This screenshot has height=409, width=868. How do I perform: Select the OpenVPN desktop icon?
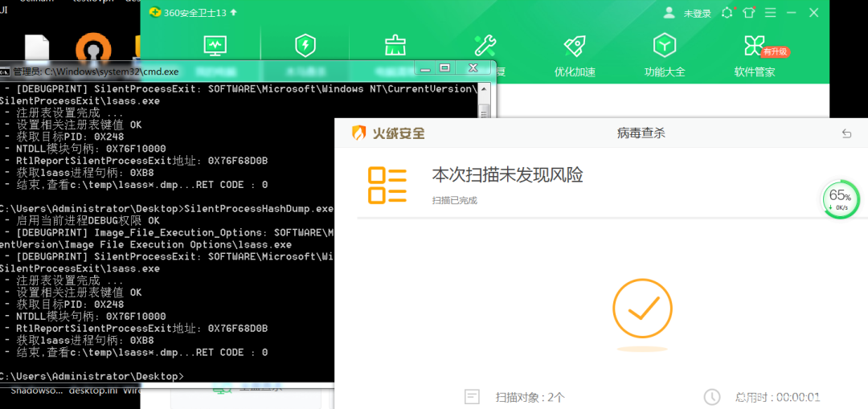click(93, 47)
